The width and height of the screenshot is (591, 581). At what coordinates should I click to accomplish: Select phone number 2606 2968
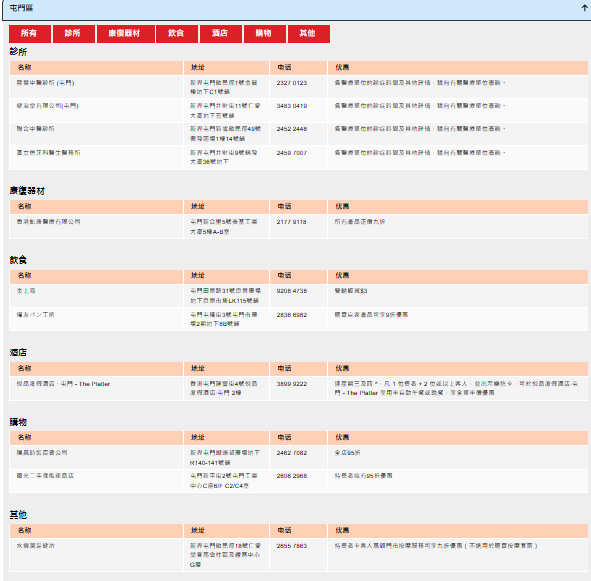(x=292, y=476)
